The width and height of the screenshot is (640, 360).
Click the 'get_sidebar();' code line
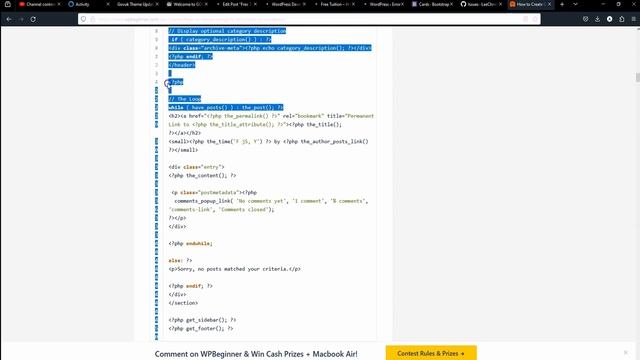pos(202,320)
